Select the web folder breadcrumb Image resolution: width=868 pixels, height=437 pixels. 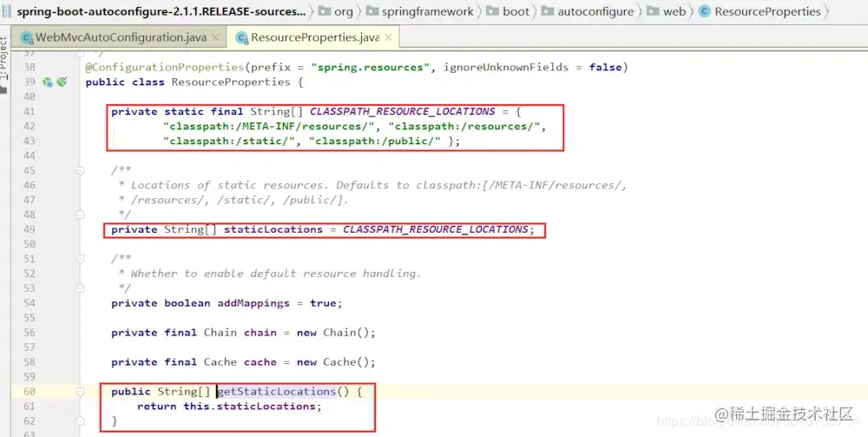click(667, 11)
